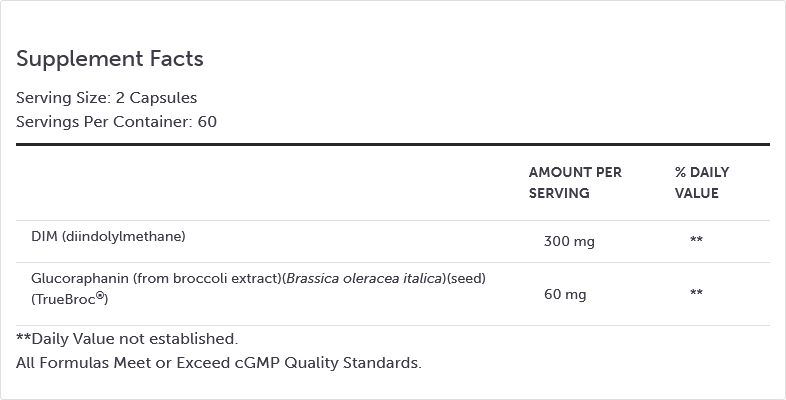This screenshot has width=786, height=400.
Task: Select the AMOUNT PER SERVING column header
Action: pos(575,182)
